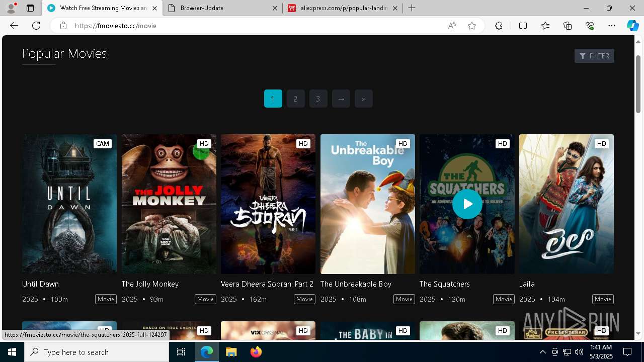Open volume control in tray
Viewport: 644px width, 362px height.
click(579, 352)
